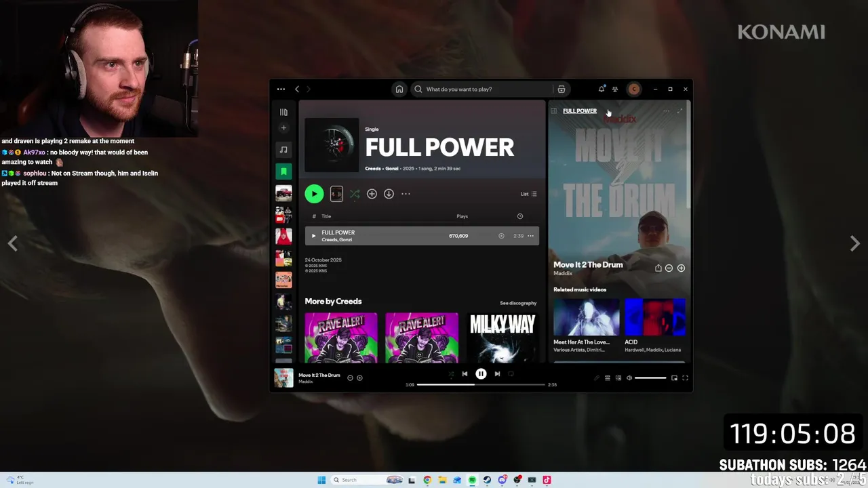
Task: Sort by Title column header
Action: [x=326, y=216]
